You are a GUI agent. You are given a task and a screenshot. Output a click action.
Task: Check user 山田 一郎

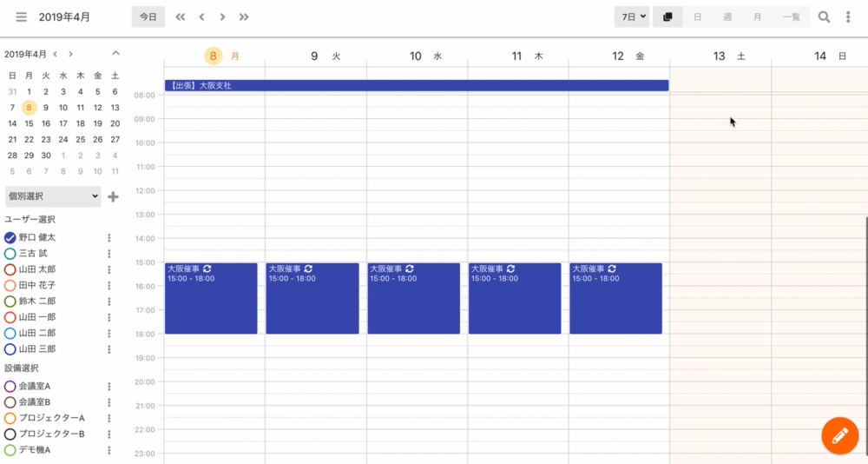coord(10,318)
